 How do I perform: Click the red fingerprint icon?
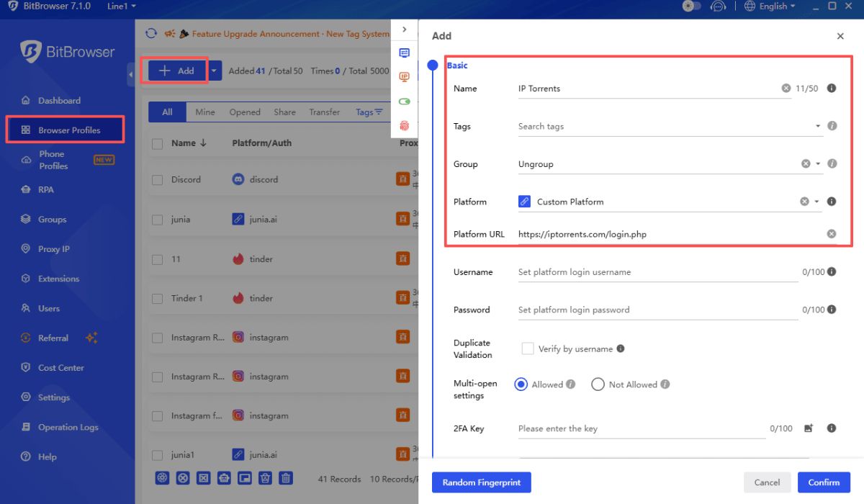click(404, 125)
